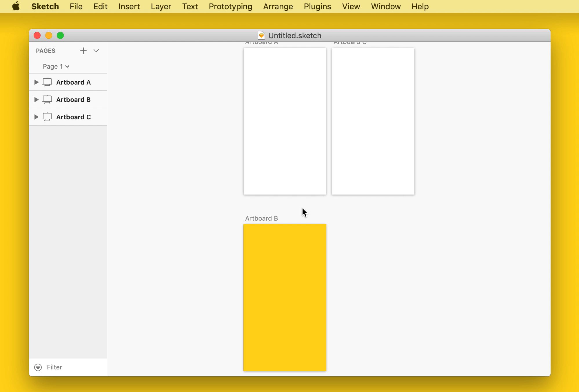Click the Artboard B artboard icon

pos(47,100)
